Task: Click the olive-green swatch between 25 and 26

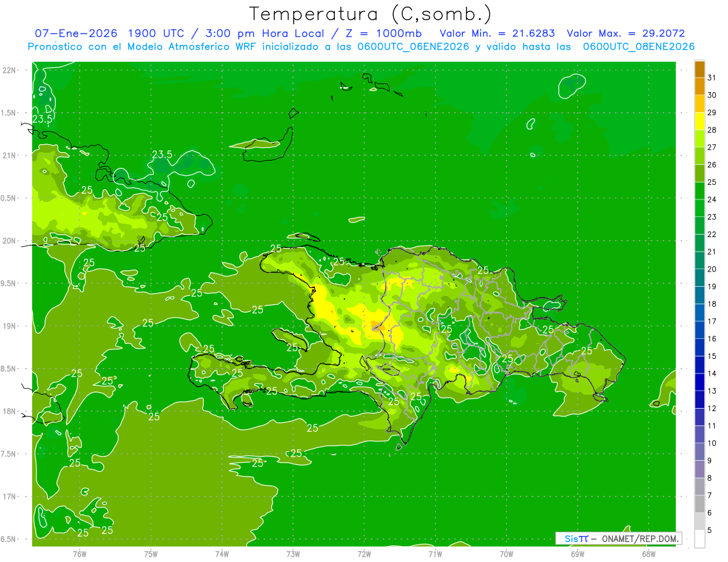Action: (699, 173)
